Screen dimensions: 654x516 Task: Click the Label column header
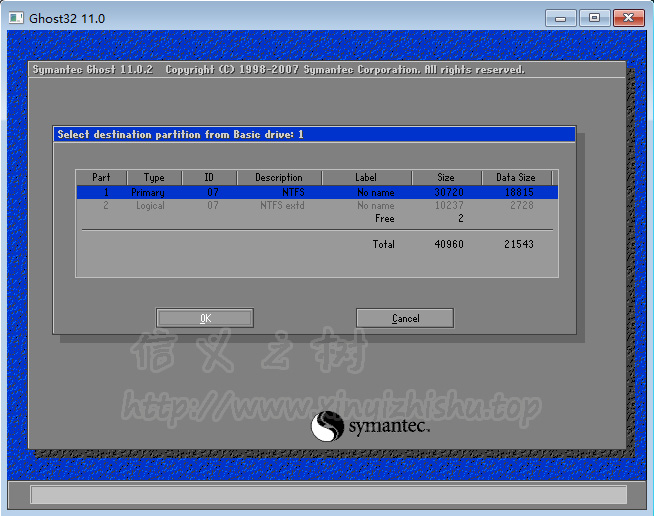point(366,178)
